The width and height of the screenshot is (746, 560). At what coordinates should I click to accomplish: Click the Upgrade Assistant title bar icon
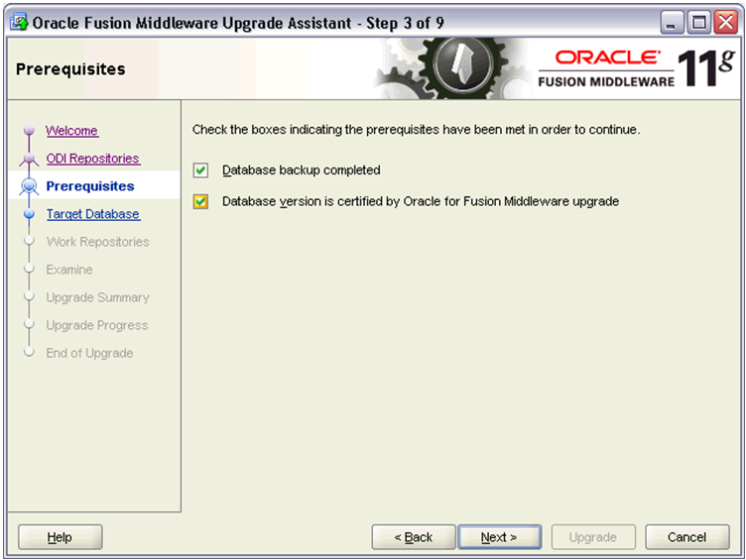pos(19,23)
